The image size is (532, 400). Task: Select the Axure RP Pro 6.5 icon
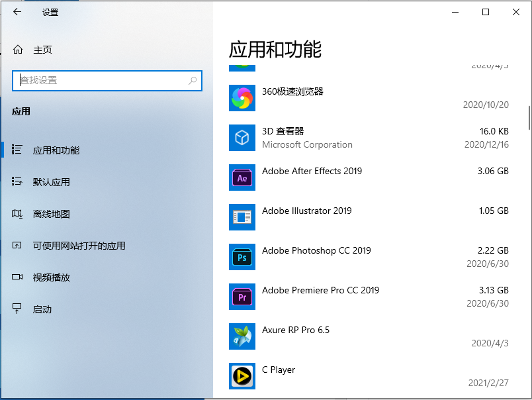[x=242, y=336]
